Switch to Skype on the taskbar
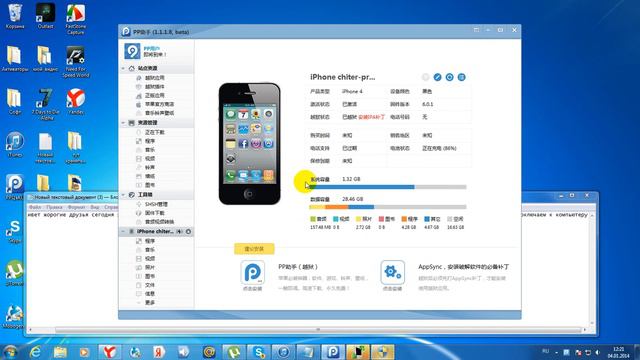 pos(259,352)
